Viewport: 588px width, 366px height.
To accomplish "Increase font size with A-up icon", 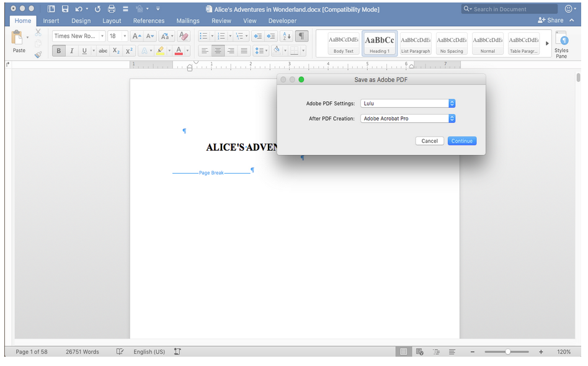I will click(x=137, y=36).
